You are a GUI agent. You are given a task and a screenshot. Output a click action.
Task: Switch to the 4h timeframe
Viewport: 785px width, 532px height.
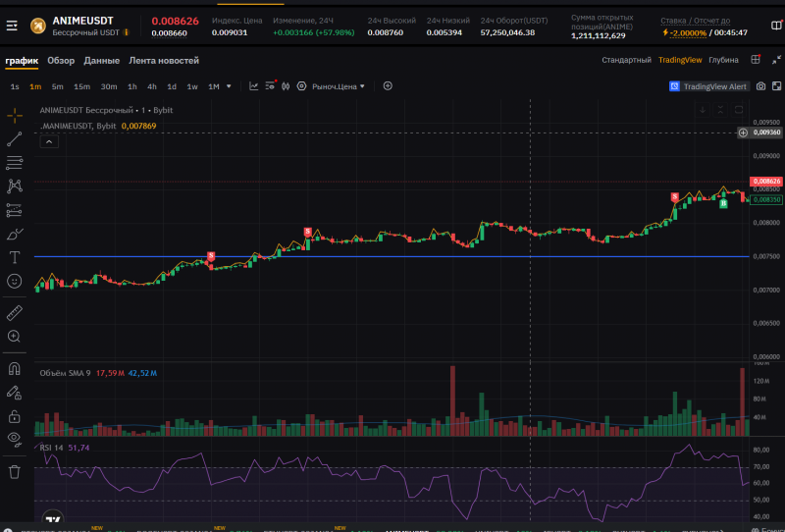152,86
